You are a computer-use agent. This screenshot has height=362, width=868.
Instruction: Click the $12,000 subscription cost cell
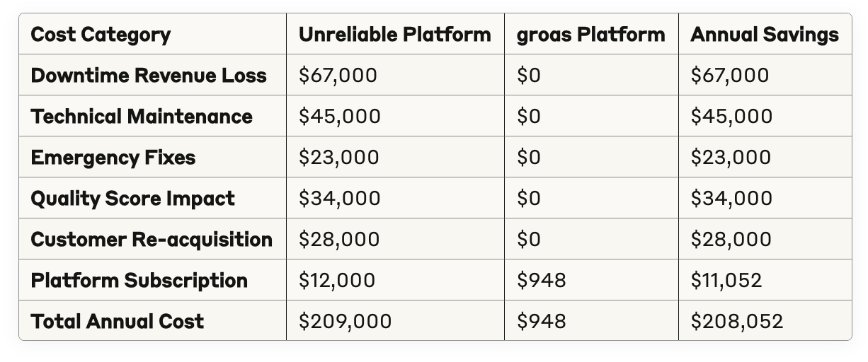tap(337, 281)
